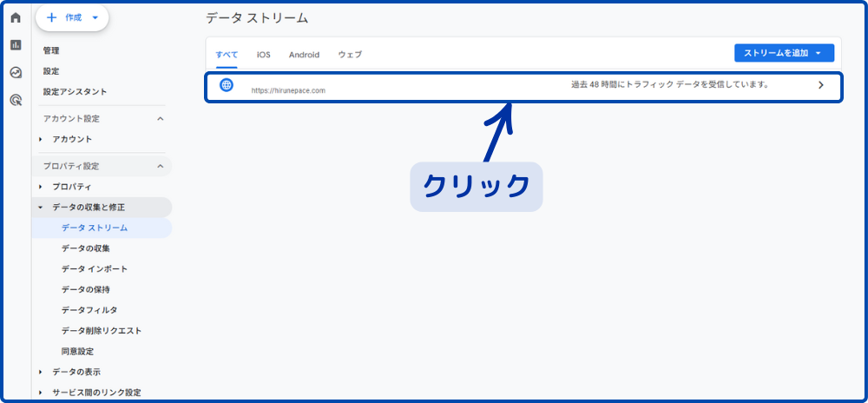The height and width of the screenshot is (403, 868).
Task: Select the ウェブ tab
Action: [x=350, y=55]
